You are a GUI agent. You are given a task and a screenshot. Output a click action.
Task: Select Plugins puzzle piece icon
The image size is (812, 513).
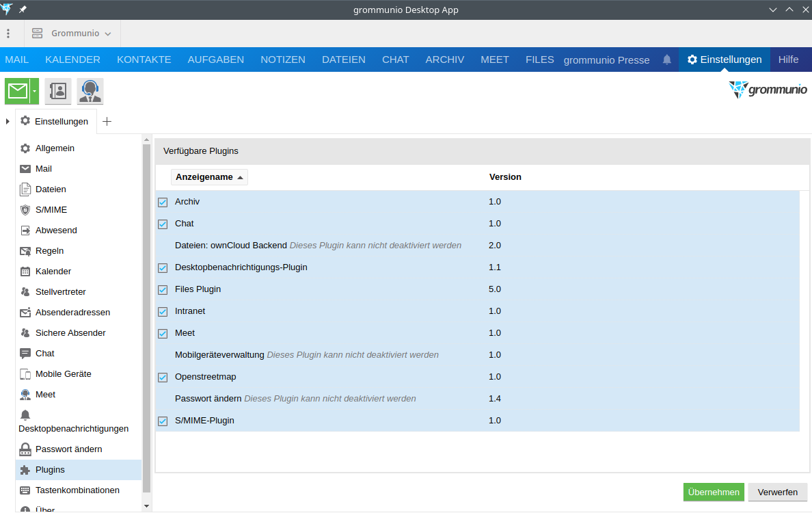pos(25,470)
